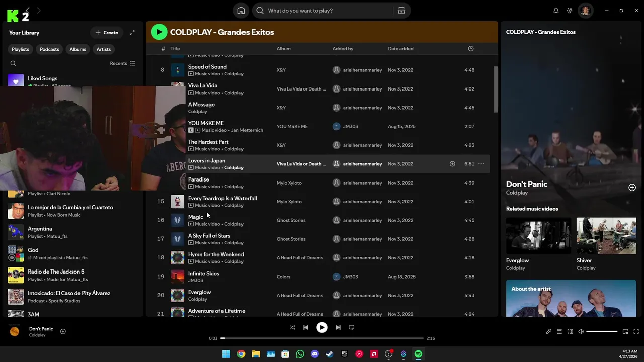
Task: Open the profile avatar menu
Action: click(586, 11)
